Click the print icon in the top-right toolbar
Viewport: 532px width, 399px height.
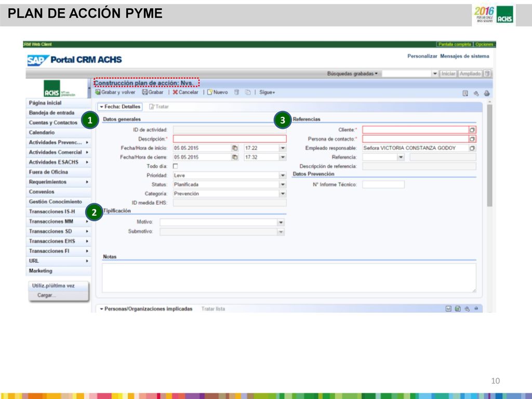(x=487, y=94)
